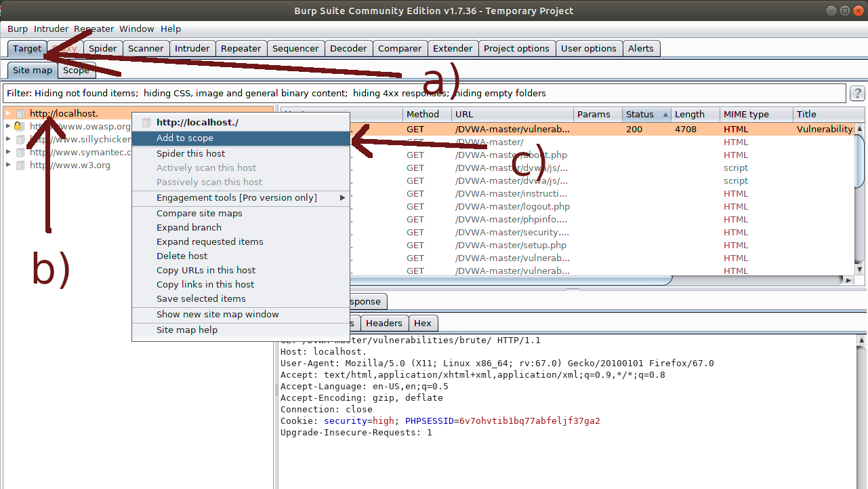Sort the table by Length column
The height and width of the screenshot is (489, 868).
click(x=696, y=115)
